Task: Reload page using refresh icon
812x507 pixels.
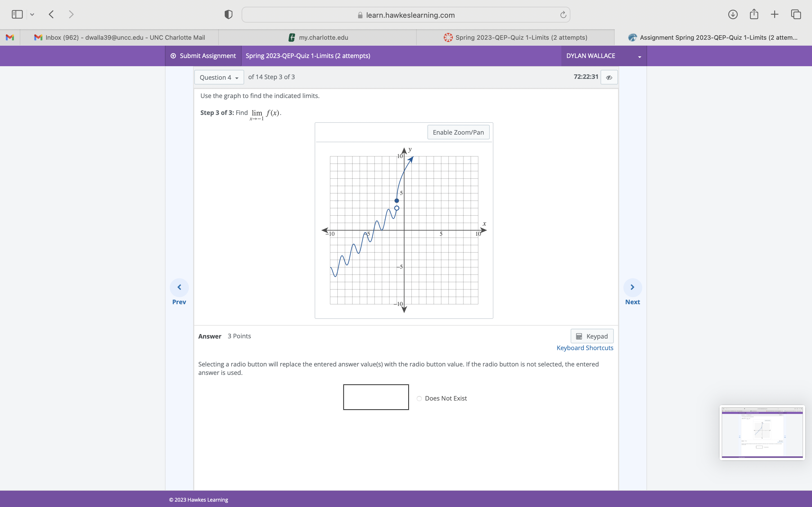Action: (563, 15)
